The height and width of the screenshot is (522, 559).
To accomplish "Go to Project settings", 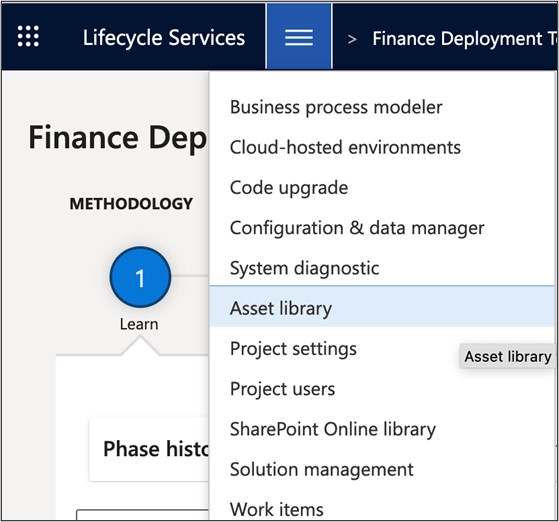I will [x=383, y=348].
